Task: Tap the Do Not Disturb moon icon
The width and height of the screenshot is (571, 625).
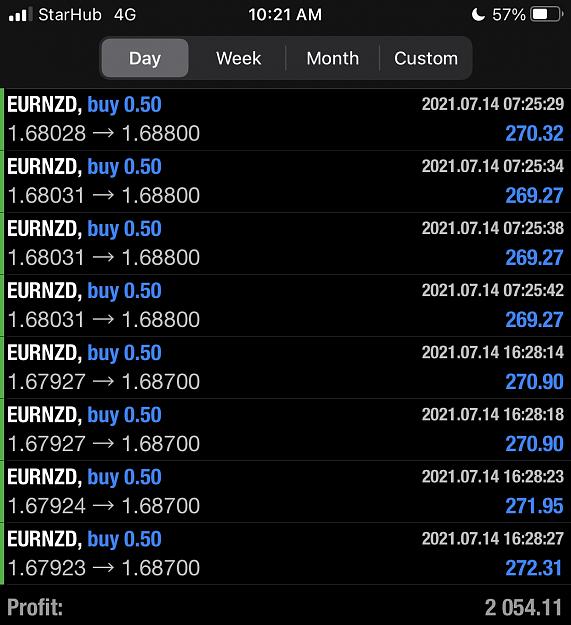Action: click(x=478, y=15)
